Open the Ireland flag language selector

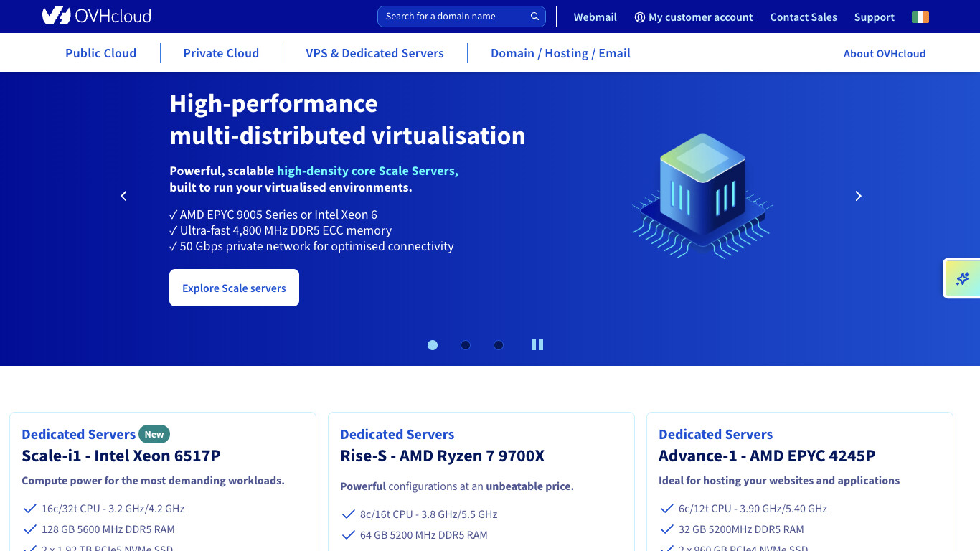(x=920, y=17)
